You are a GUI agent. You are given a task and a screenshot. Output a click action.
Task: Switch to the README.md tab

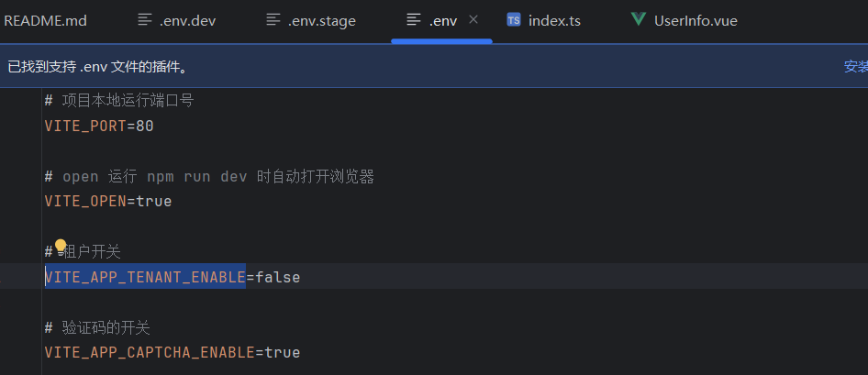45,20
